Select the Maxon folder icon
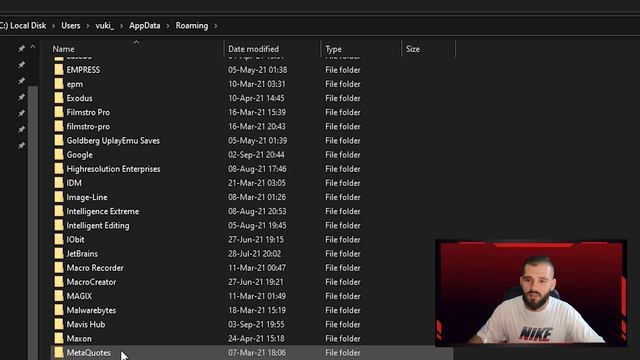 (x=59, y=339)
